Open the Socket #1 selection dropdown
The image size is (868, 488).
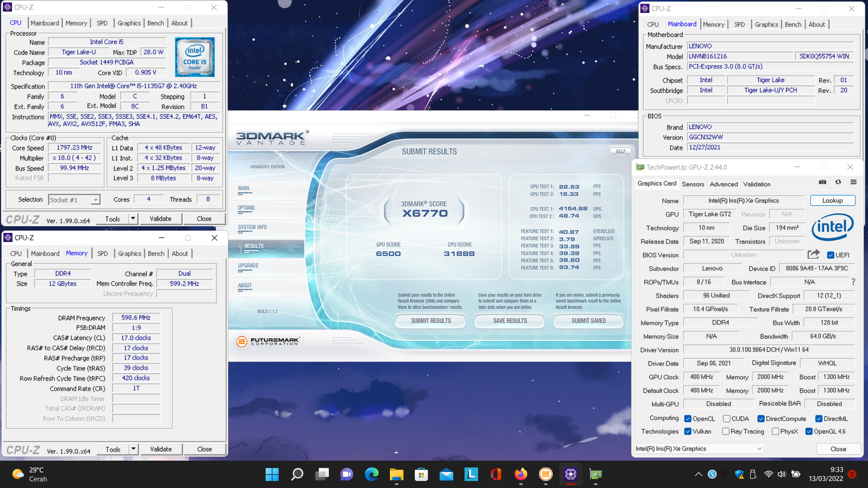(x=74, y=200)
